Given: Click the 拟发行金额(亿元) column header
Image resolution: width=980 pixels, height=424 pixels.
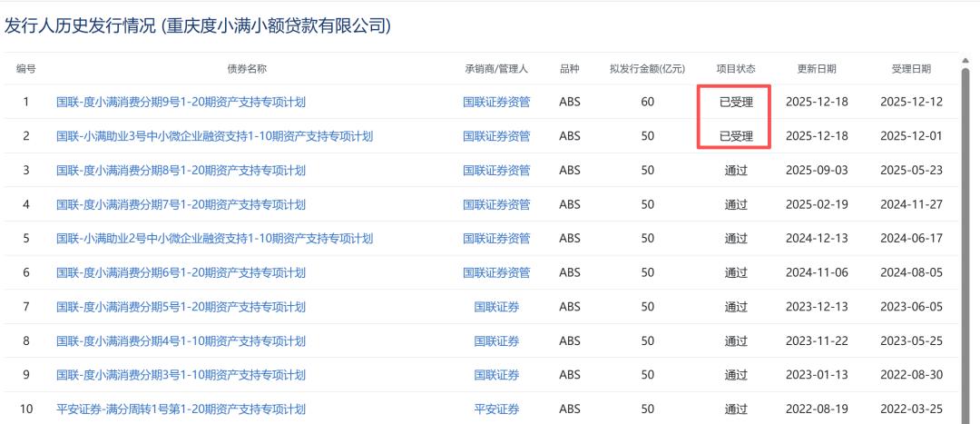Looking at the screenshot, I should [x=647, y=69].
